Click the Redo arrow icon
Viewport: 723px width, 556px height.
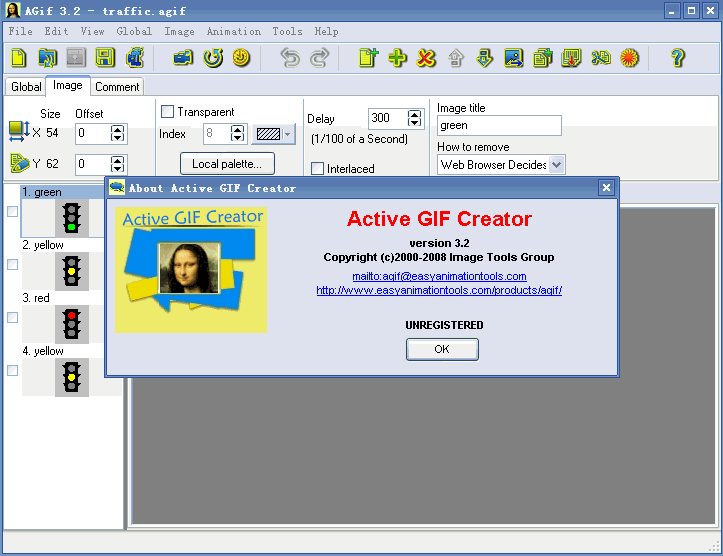319,58
